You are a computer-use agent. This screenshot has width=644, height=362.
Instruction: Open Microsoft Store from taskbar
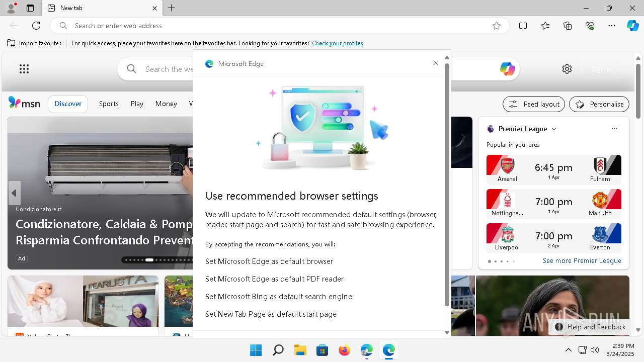click(x=322, y=350)
